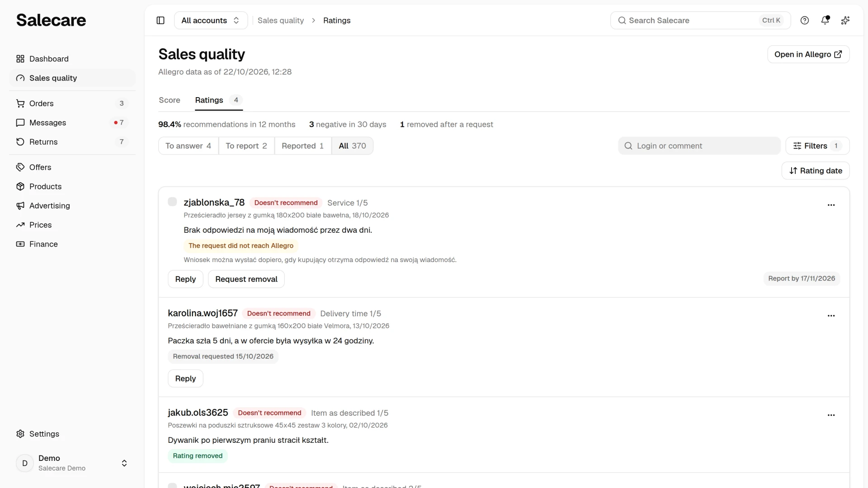Click Request removal for zjablonska_78
Image resolution: width=868 pixels, height=488 pixels.
[246, 279]
